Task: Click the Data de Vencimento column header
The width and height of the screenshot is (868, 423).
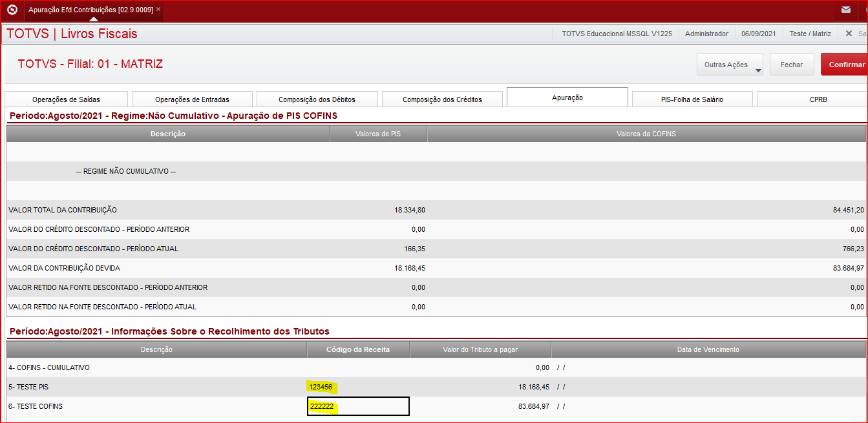Action: click(x=708, y=349)
